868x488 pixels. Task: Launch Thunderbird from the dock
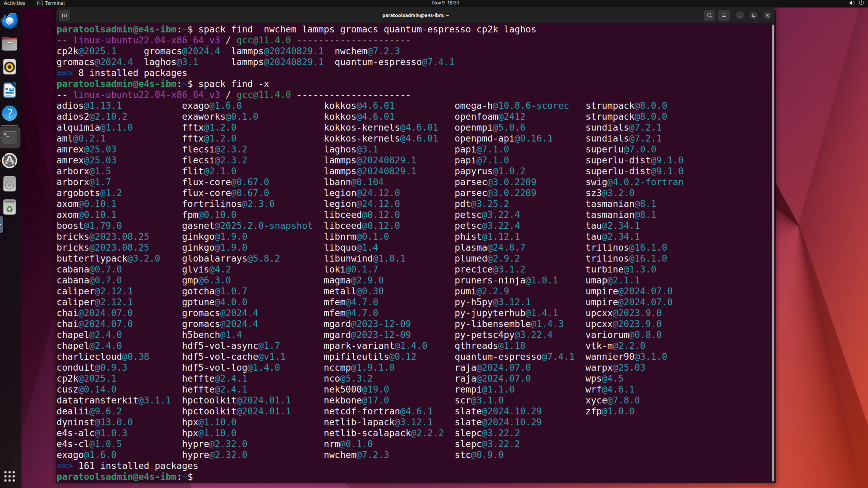(10, 21)
